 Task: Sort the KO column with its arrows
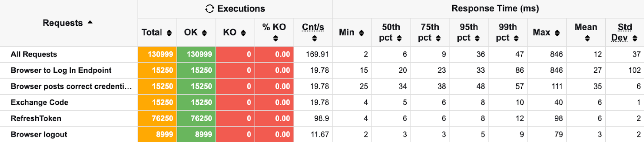244,32
